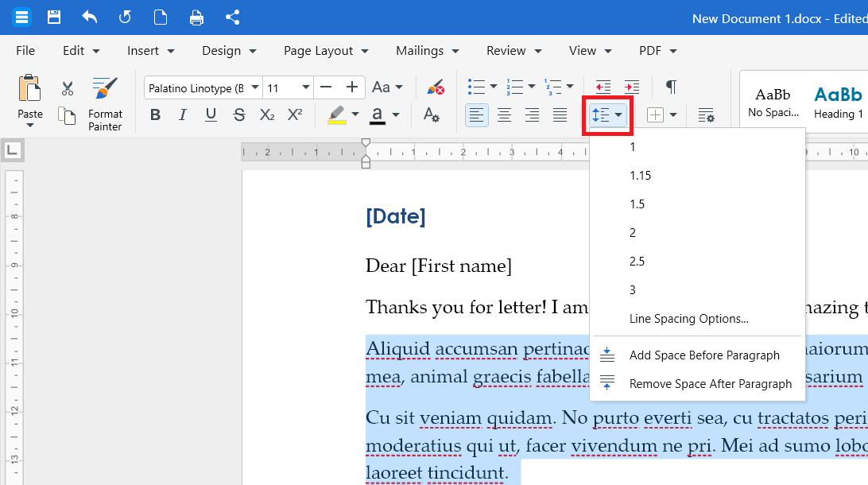Expand bullet list style arrow
This screenshot has height=485, width=868.
click(494, 87)
